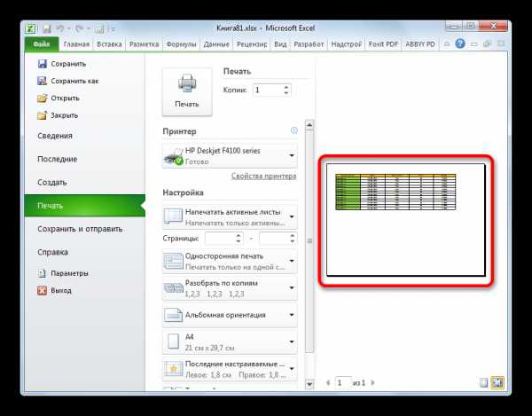The height and width of the screenshot is (416, 532).
Task: Click the Копии copies number field
Action: (x=268, y=90)
